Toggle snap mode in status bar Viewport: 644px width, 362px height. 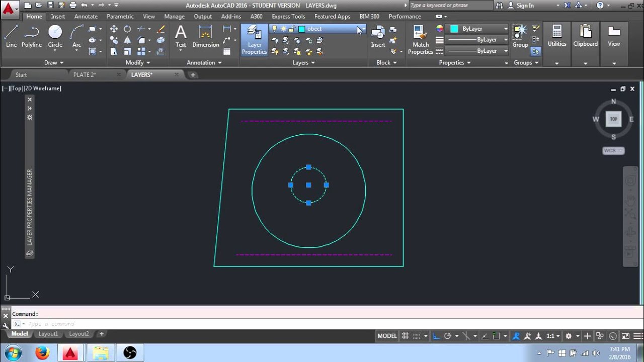pos(417,336)
